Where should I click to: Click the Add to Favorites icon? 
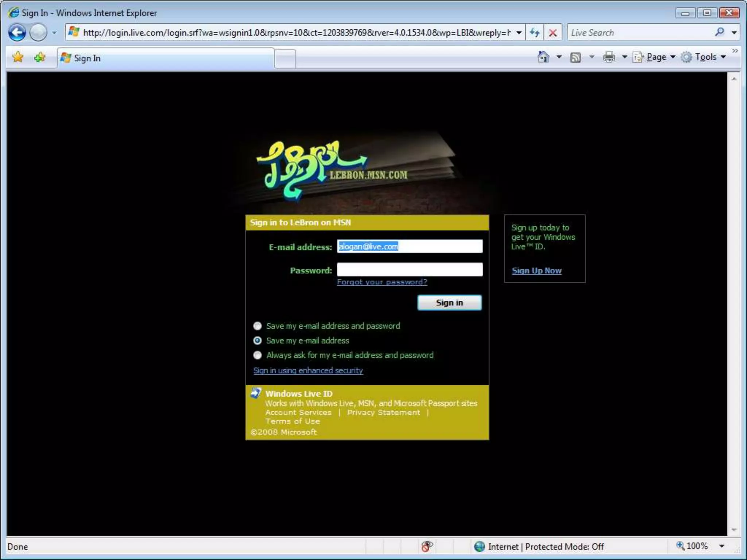tap(39, 57)
